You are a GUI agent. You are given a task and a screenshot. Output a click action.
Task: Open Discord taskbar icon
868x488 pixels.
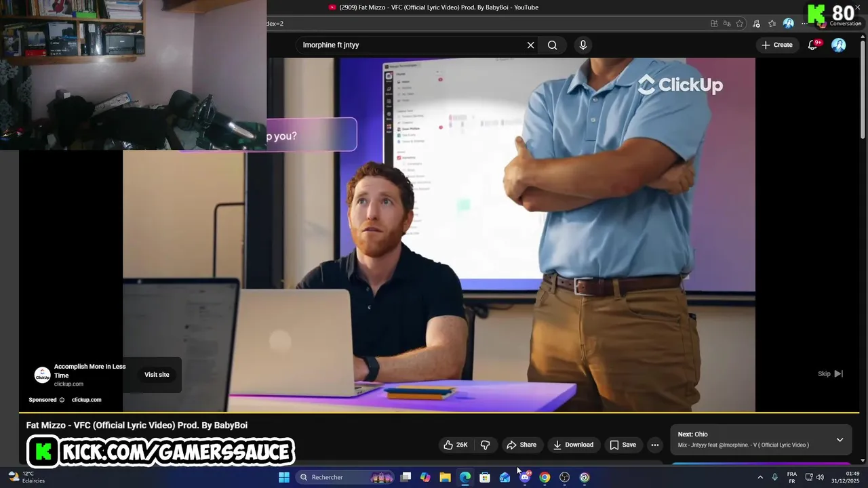point(525,477)
